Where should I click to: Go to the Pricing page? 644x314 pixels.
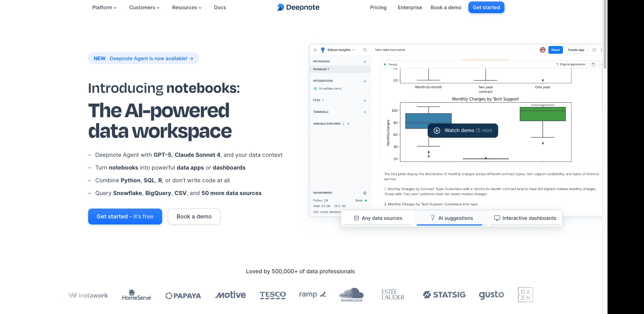(x=378, y=7)
